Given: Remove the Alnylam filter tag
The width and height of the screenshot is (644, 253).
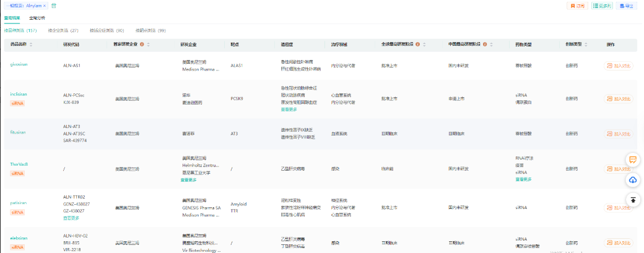Looking at the screenshot, I should (x=45, y=6).
